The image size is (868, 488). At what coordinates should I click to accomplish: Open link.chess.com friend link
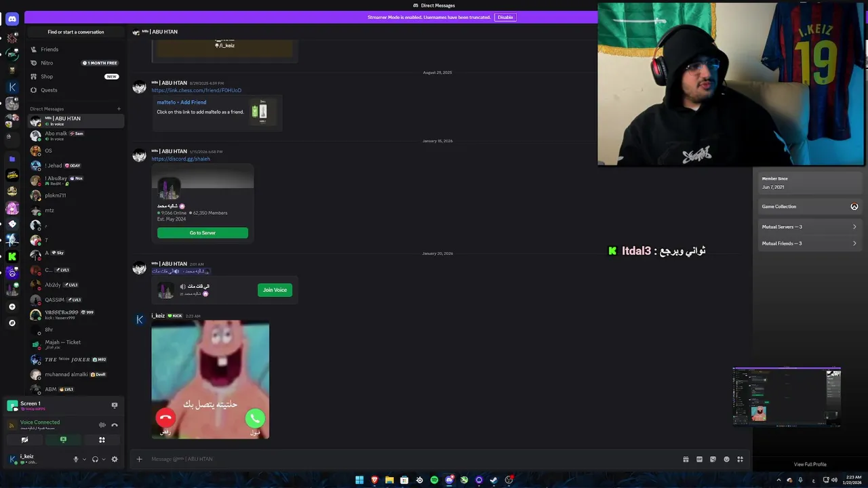click(x=197, y=90)
